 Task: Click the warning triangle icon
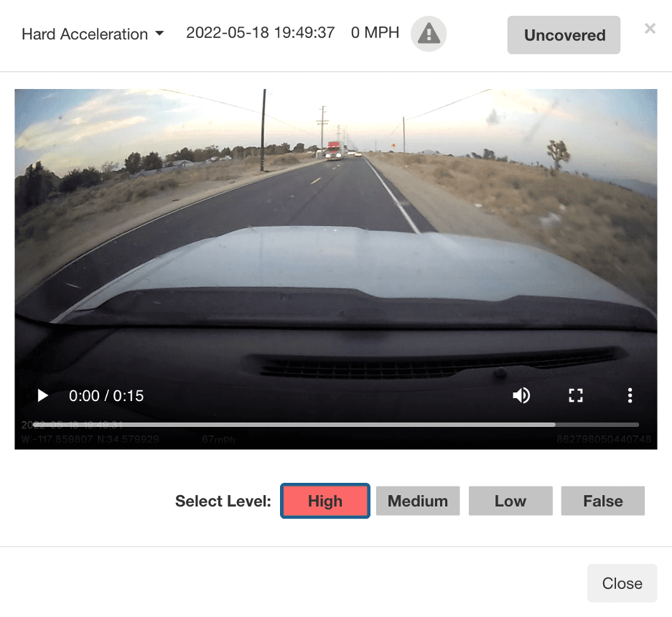(429, 34)
